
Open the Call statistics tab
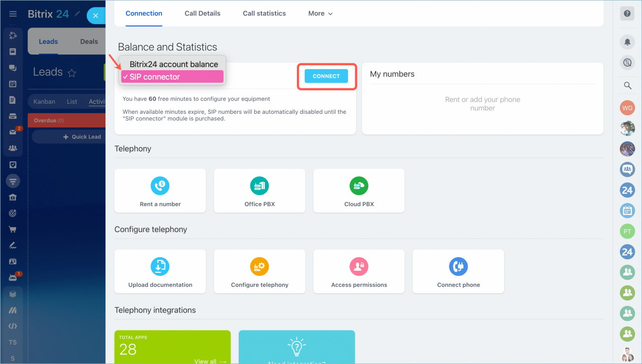[x=264, y=14]
